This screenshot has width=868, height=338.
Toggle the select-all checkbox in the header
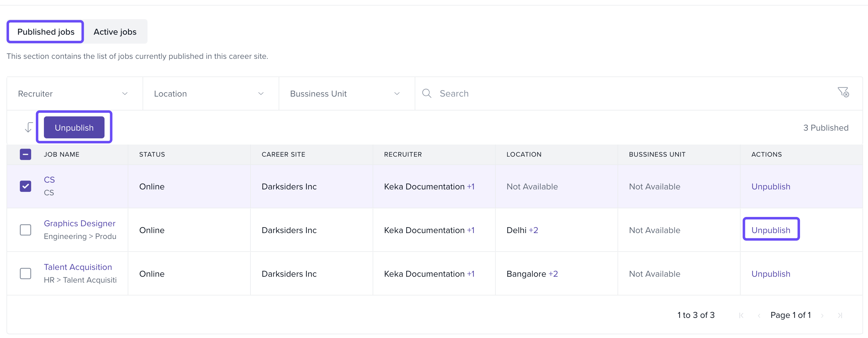pos(25,154)
